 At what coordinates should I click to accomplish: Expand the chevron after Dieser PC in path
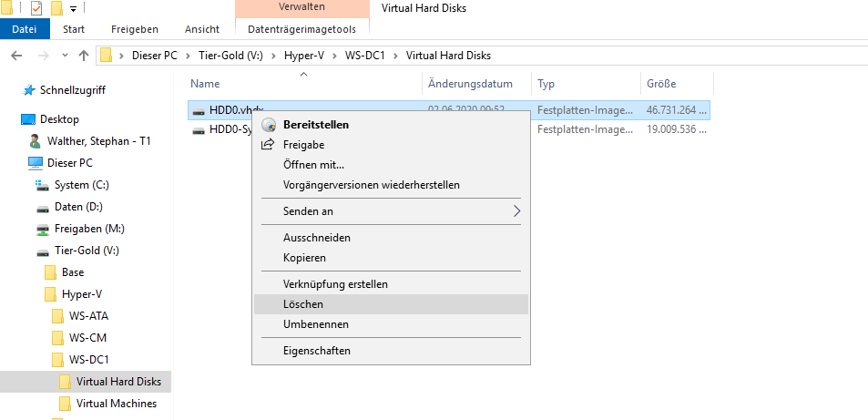coord(189,56)
